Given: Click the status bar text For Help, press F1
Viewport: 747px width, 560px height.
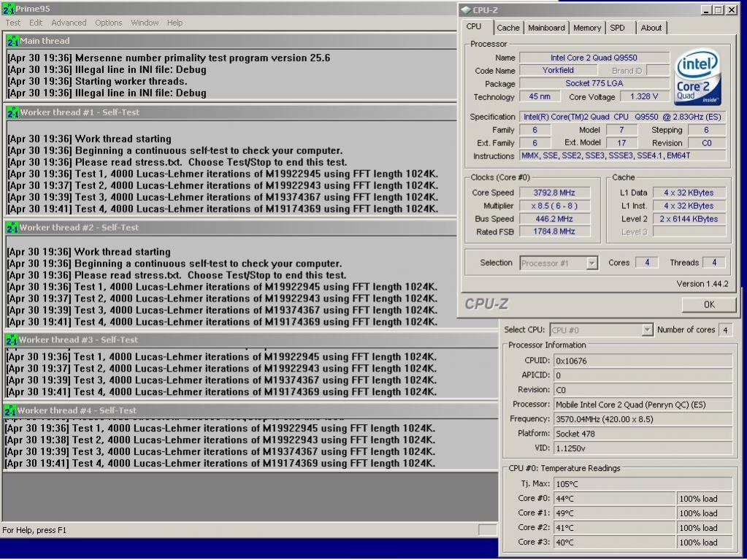Looking at the screenshot, I should point(34,531).
